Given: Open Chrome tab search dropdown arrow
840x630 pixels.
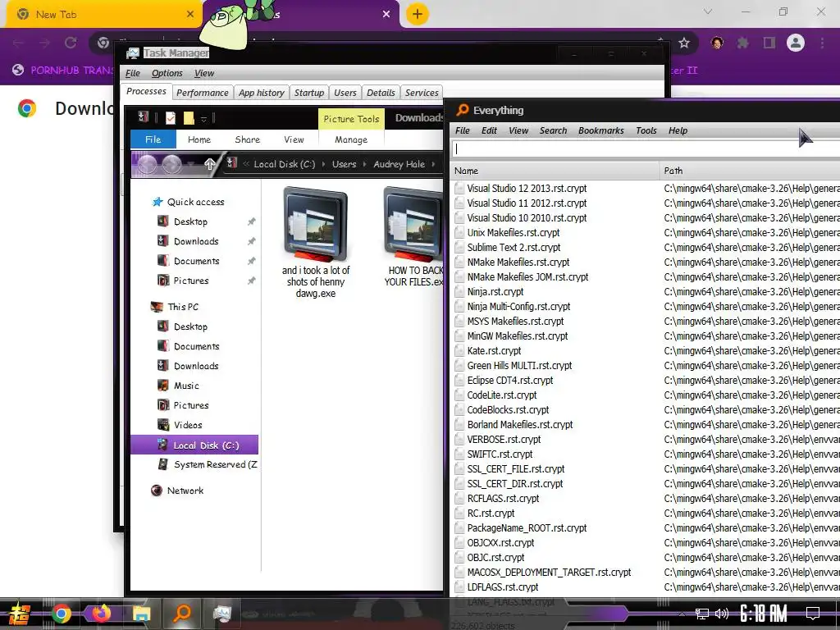Looking at the screenshot, I should coord(708,11).
